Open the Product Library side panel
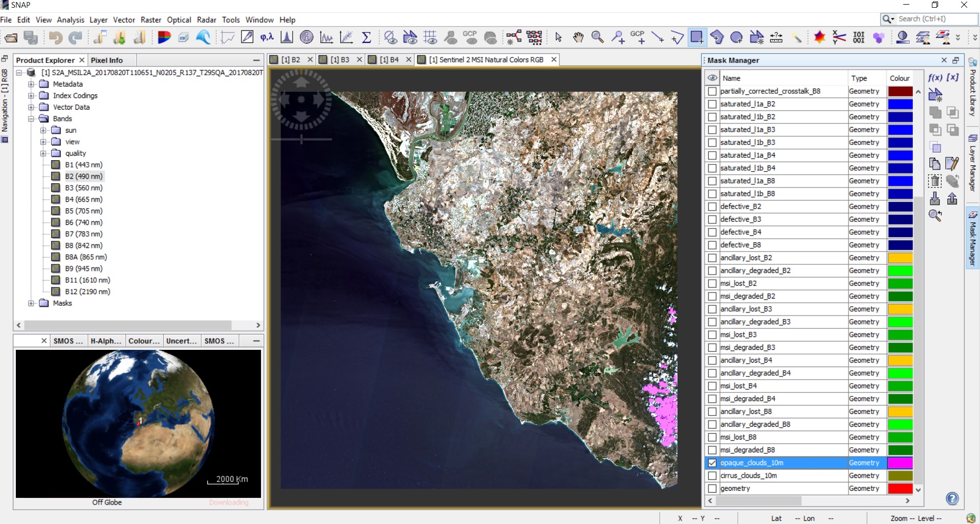This screenshot has width=980, height=524. point(972,87)
